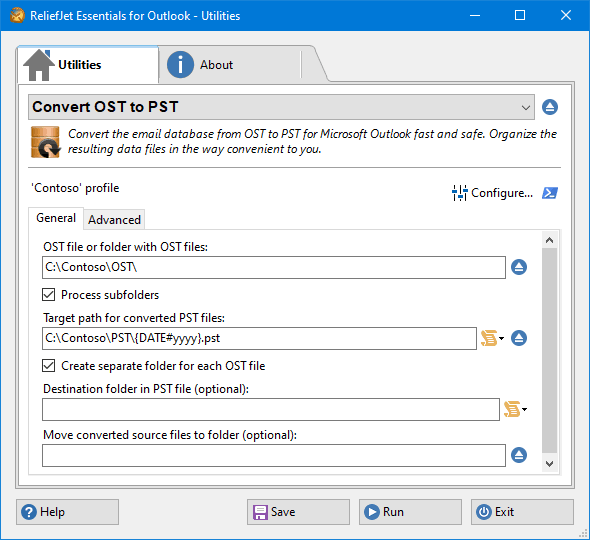The width and height of the screenshot is (590, 540).
Task: Click the Configure sliders icon
Action: click(459, 193)
